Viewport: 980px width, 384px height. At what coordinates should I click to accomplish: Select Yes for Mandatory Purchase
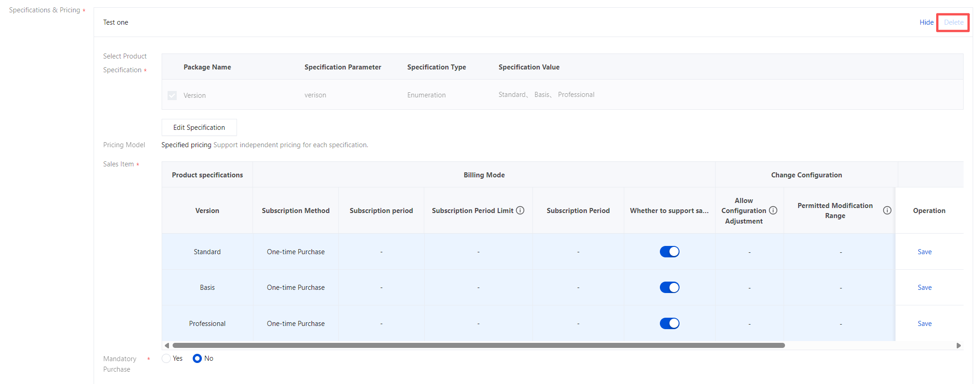(167, 358)
